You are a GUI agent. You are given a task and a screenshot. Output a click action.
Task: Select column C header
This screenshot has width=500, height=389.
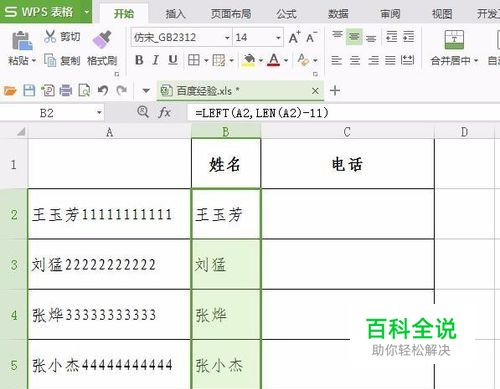click(x=347, y=132)
